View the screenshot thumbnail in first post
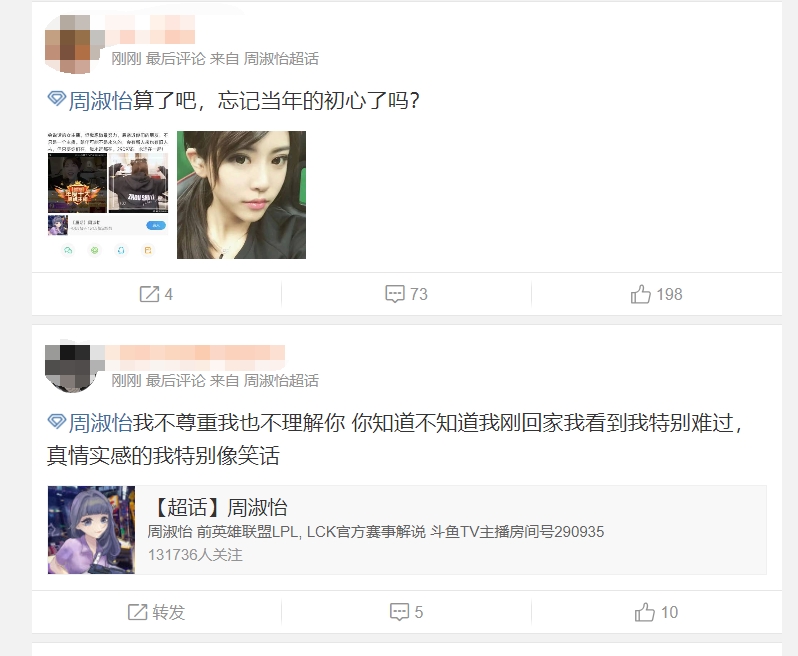The image size is (798, 656). coord(108,195)
